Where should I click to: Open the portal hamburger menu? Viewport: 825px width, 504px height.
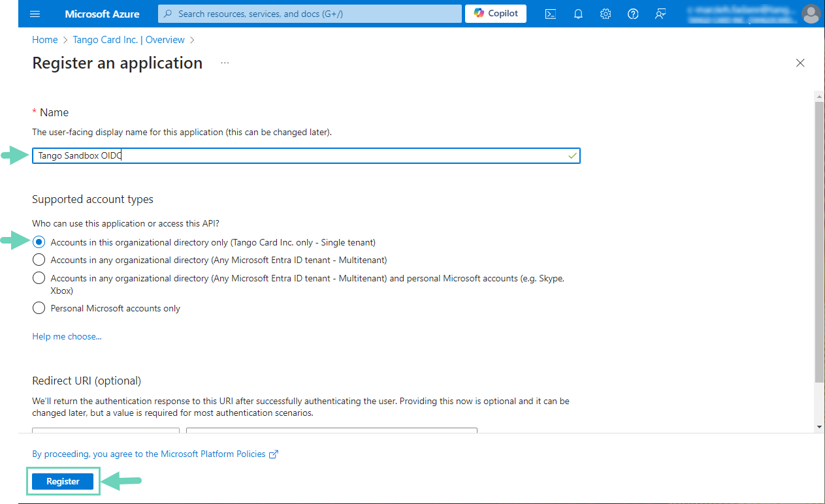(x=35, y=14)
